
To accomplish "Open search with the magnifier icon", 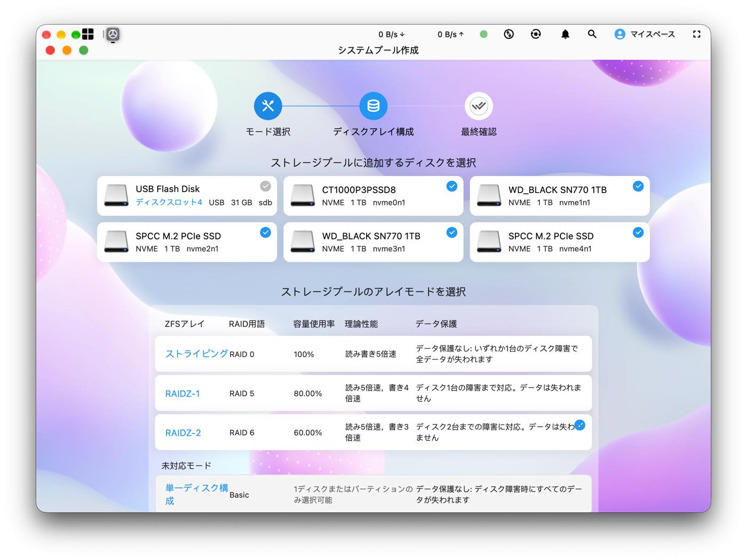I will 592,34.
